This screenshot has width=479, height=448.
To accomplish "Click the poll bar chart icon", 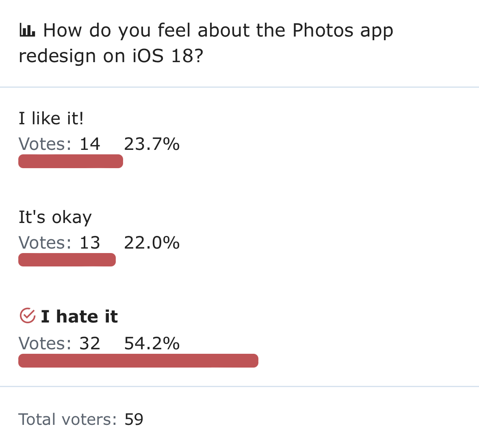I will 27,30.
